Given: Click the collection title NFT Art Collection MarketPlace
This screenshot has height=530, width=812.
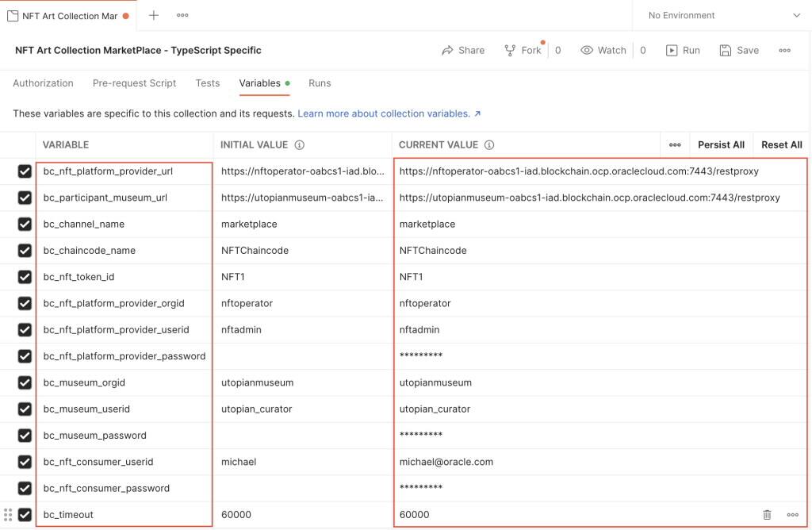Looking at the screenshot, I should click(x=138, y=50).
